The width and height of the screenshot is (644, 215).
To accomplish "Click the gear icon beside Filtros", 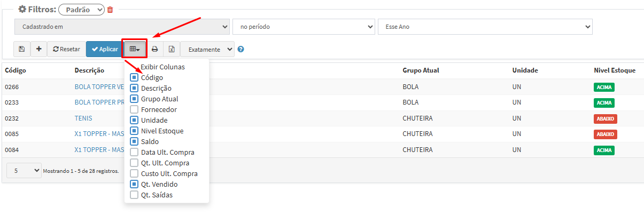I will (22, 9).
